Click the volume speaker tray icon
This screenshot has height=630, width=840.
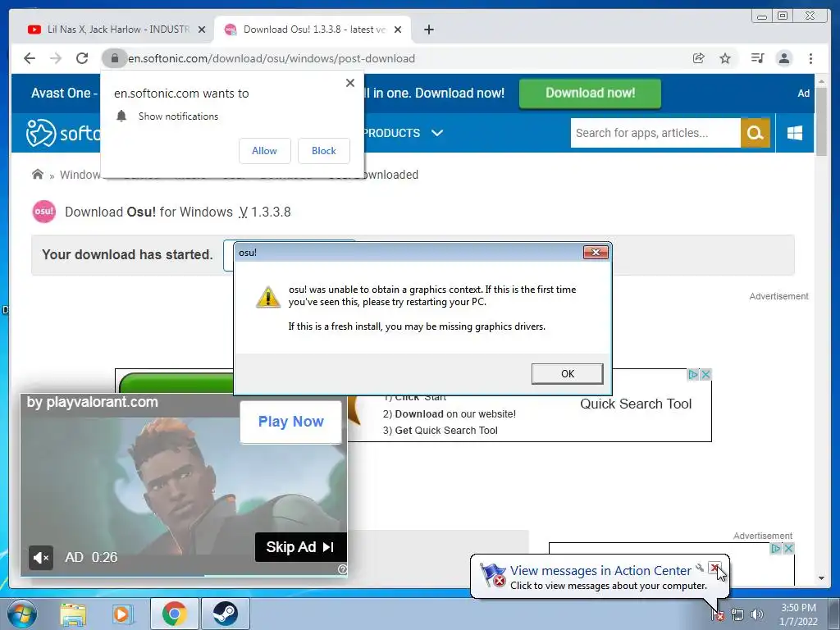756,614
